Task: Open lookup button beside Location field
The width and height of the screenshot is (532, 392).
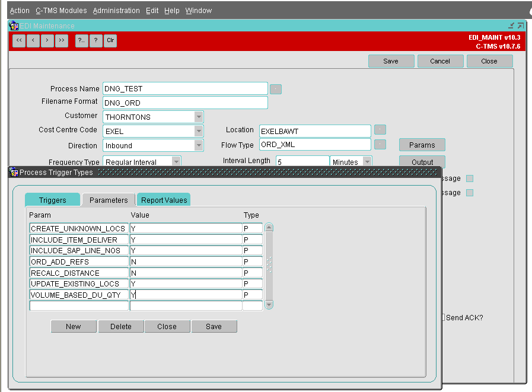Action: pyautogui.click(x=380, y=130)
